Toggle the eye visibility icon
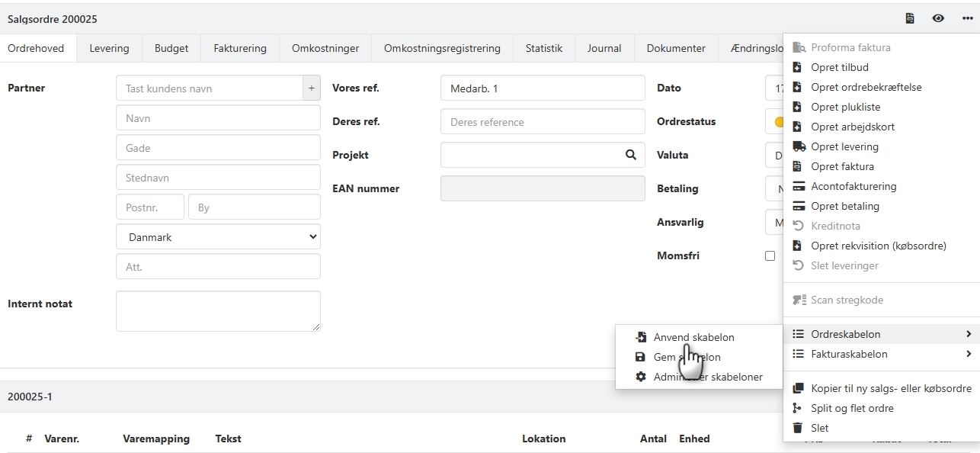This screenshot has width=980, height=453. [x=938, y=19]
